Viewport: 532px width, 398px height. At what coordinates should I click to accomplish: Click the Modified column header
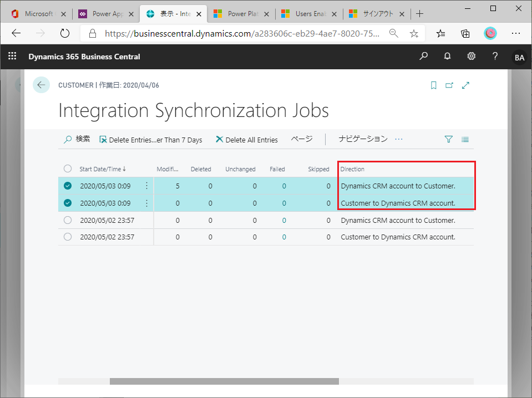168,169
